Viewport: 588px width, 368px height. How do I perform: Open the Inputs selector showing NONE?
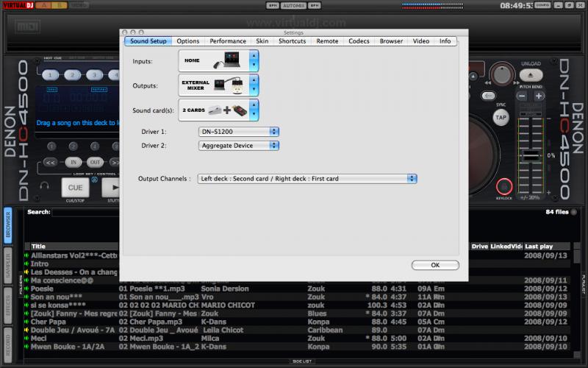[x=219, y=61]
